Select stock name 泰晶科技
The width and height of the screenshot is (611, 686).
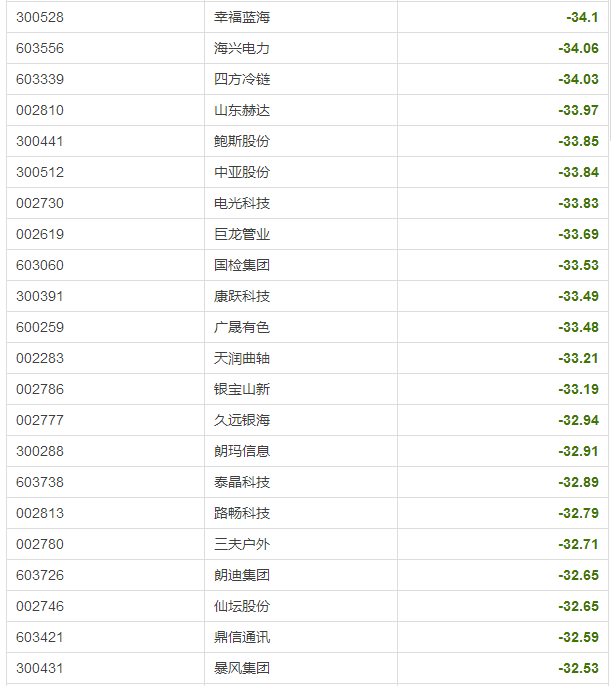pos(242,482)
